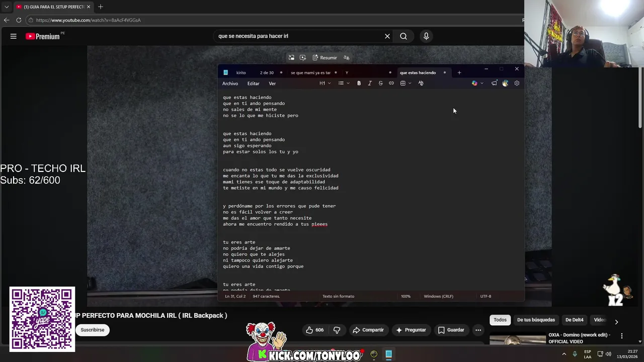The image size is (644, 362).
Task: Click first capture icon in floating toolbar
Action: 291,58
